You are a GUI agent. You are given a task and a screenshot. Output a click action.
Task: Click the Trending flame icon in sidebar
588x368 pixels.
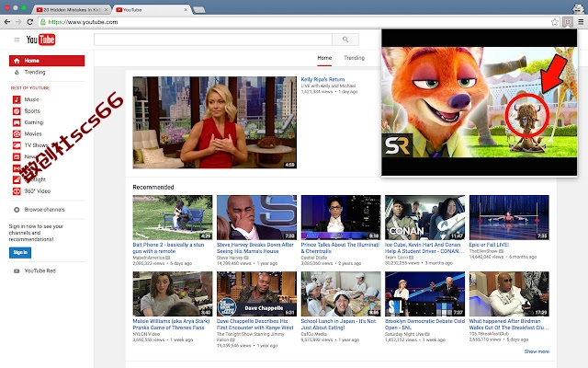17,72
